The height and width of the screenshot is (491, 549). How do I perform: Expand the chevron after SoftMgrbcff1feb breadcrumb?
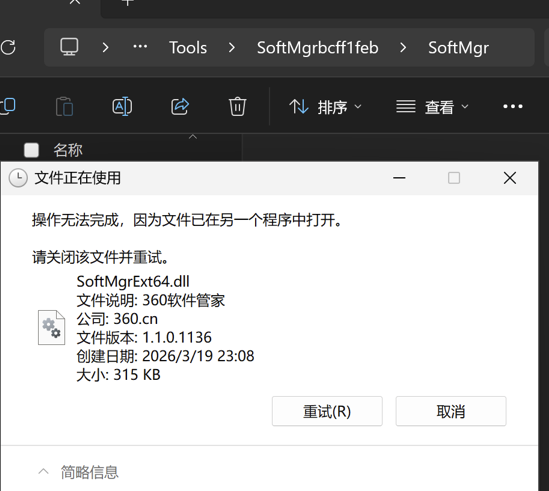tap(403, 47)
